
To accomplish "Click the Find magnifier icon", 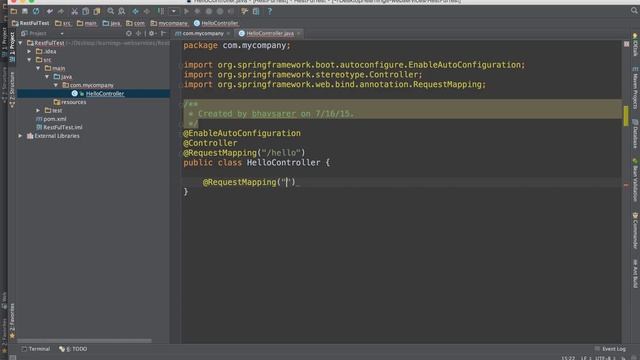I will tap(111, 11).
